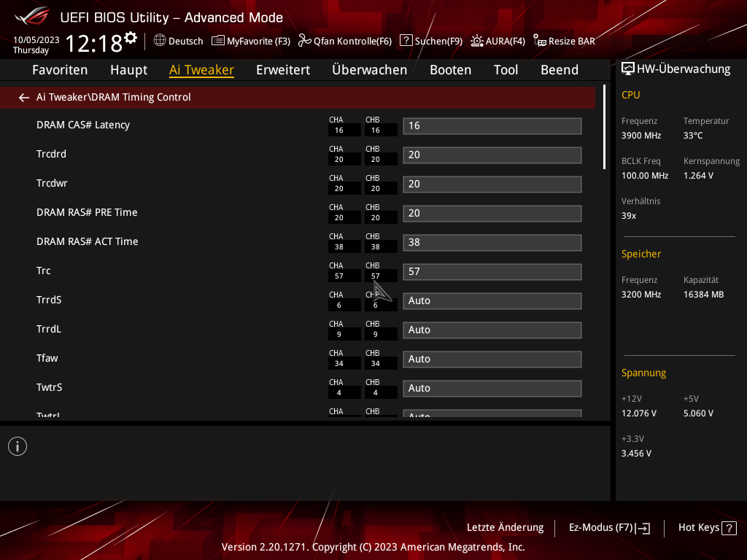Click MyFavorite (F3) label

click(259, 42)
